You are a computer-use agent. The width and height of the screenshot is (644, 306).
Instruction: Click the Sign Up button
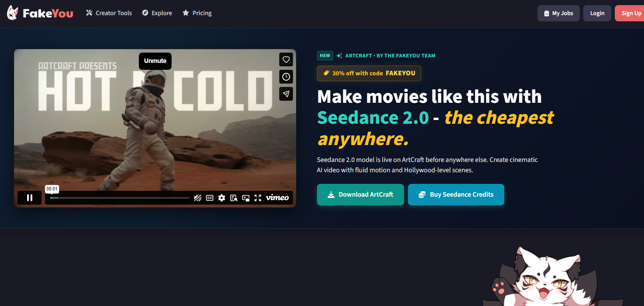pyautogui.click(x=630, y=13)
